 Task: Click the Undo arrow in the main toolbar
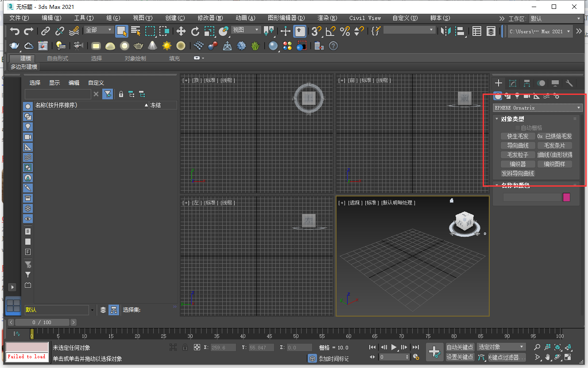click(x=15, y=31)
